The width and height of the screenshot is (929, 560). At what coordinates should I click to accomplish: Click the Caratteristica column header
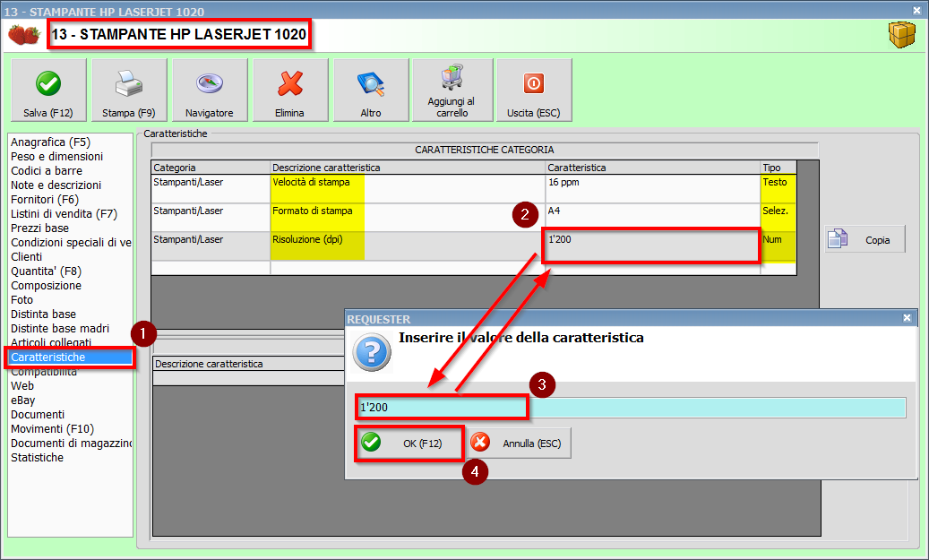[653, 168]
